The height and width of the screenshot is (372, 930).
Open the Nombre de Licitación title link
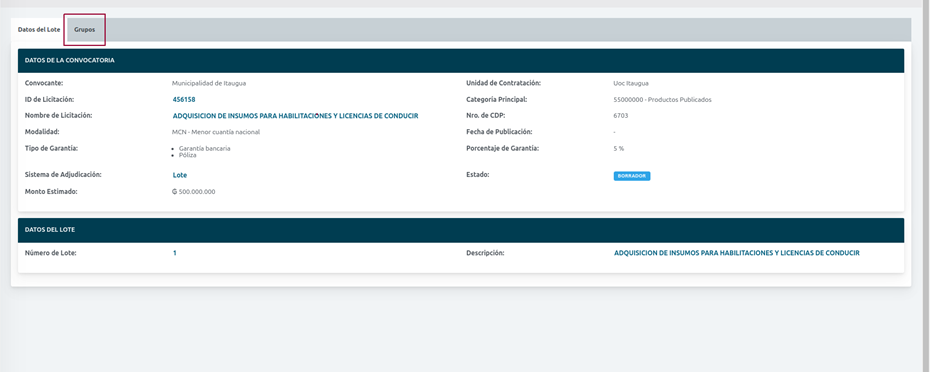point(295,116)
